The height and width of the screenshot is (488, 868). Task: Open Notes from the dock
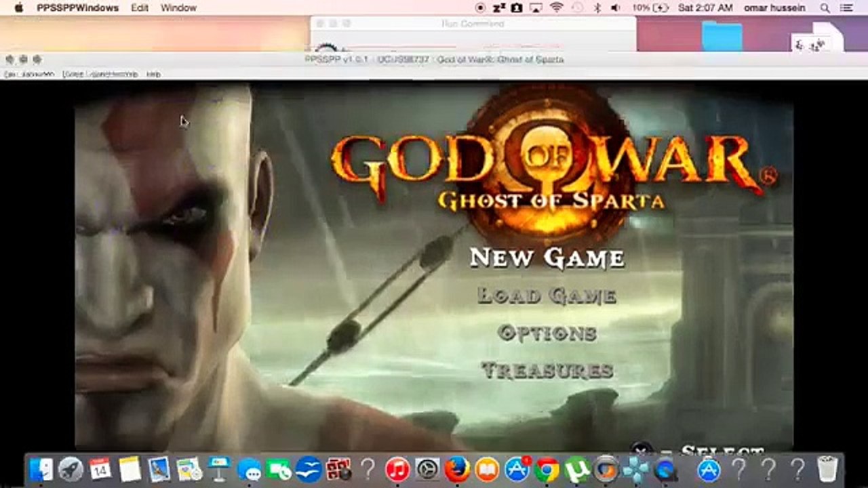tap(130, 469)
